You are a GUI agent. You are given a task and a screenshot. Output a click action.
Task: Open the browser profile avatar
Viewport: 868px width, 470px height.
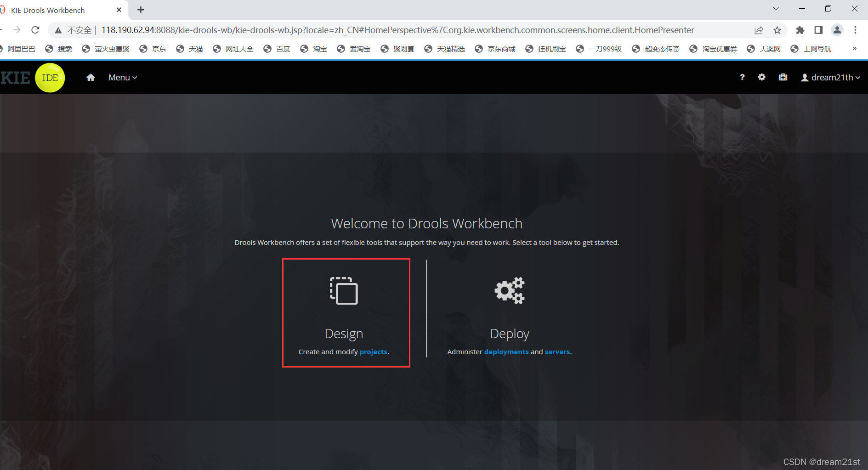click(837, 30)
